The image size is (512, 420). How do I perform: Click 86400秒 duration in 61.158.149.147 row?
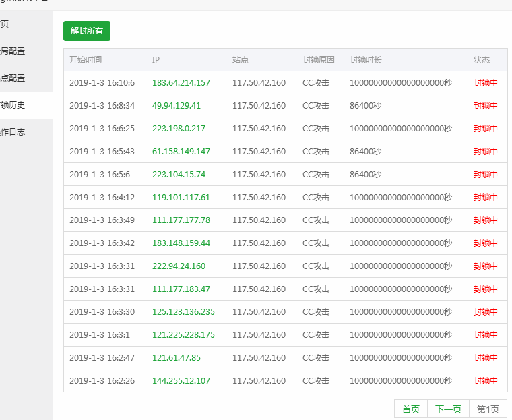tap(365, 151)
